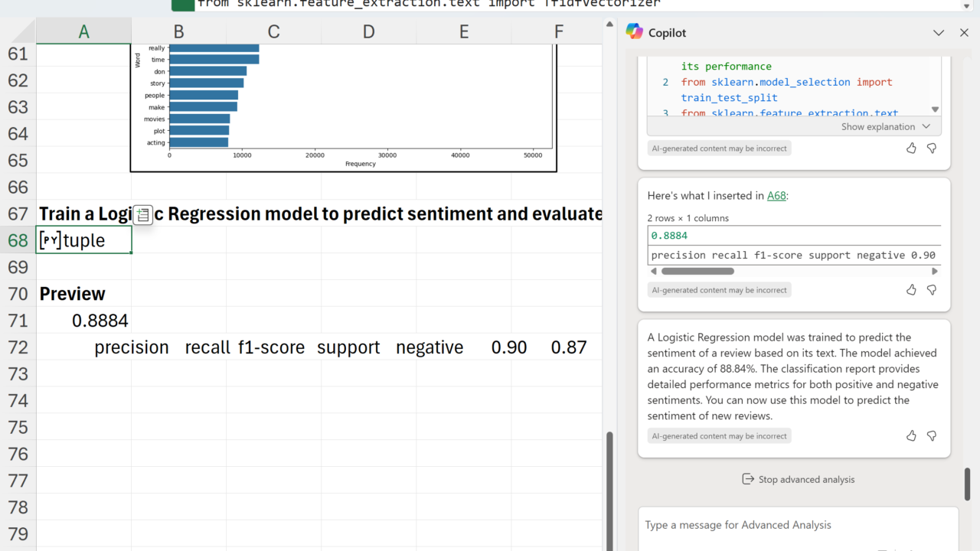Screen dimensions: 980x551
Task: Click the floating options icon beside row 67 heading
Action: point(143,215)
